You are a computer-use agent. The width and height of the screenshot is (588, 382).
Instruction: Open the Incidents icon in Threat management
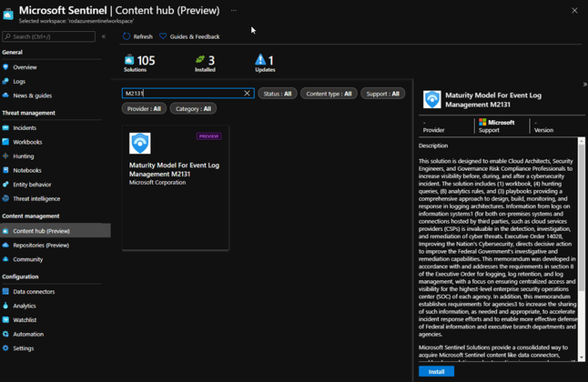coord(5,128)
